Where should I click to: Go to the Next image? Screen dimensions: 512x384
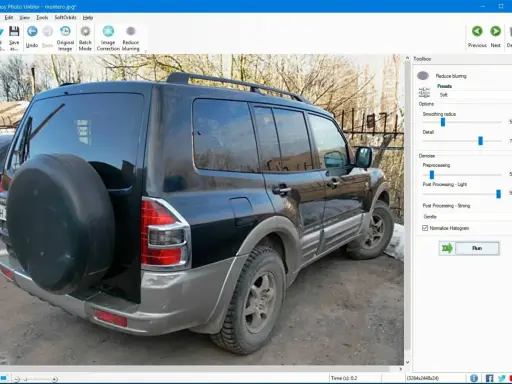tap(495, 37)
